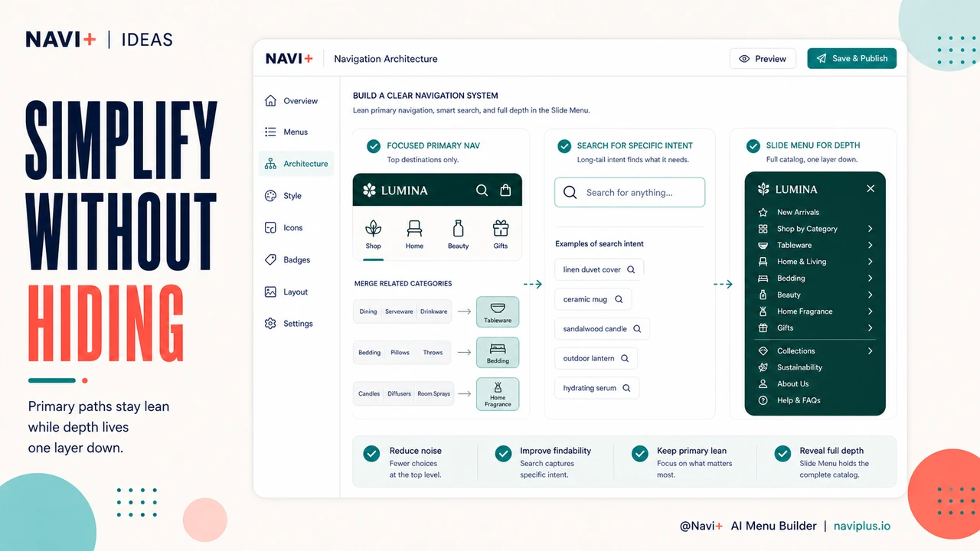This screenshot has height=551, width=980.
Task: Click the Badges tag icon in sidebar
Action: click(270, 260)
